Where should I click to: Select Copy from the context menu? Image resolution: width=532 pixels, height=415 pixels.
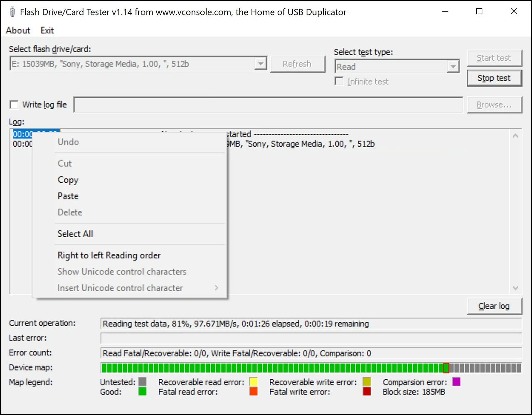(x=68, y=180)
